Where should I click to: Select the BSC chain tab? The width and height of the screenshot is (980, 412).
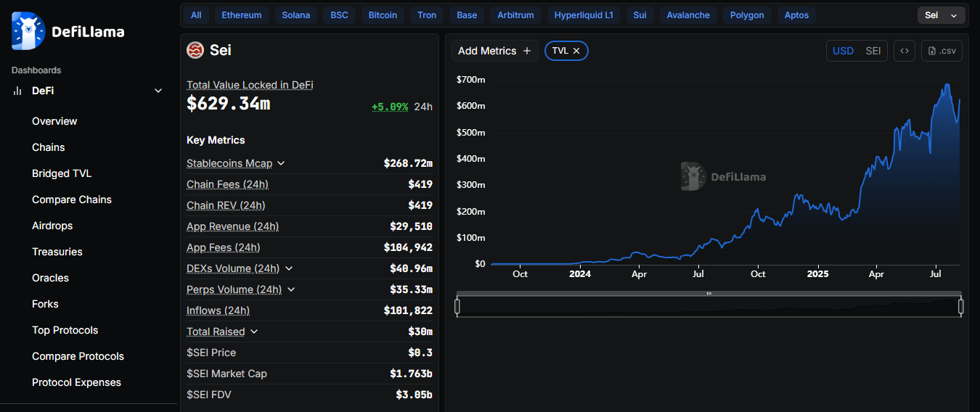(339, 15)
